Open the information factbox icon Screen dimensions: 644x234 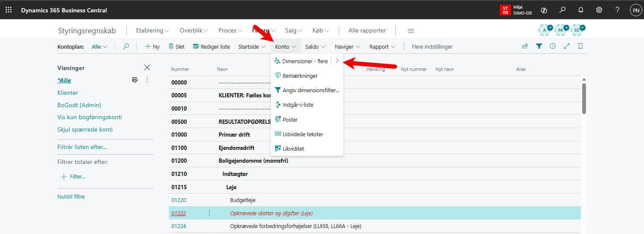(553, 47)
